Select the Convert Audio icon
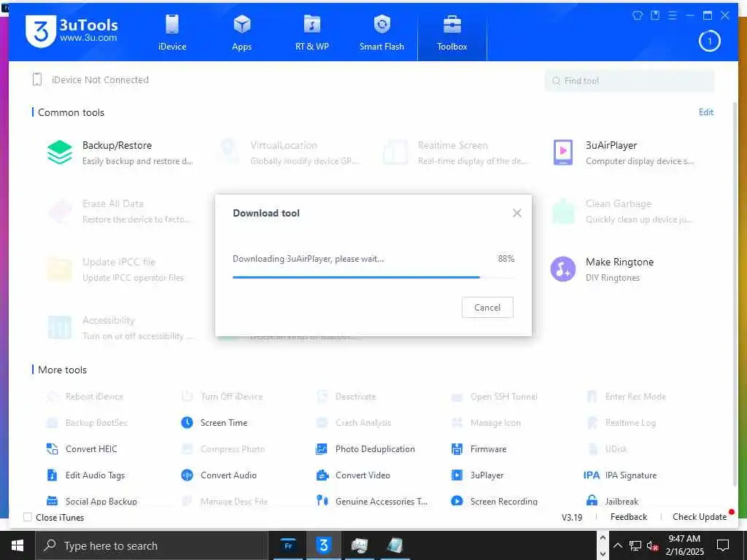The image size is (747, 560). pyautogui.click(x=187, y=475)
